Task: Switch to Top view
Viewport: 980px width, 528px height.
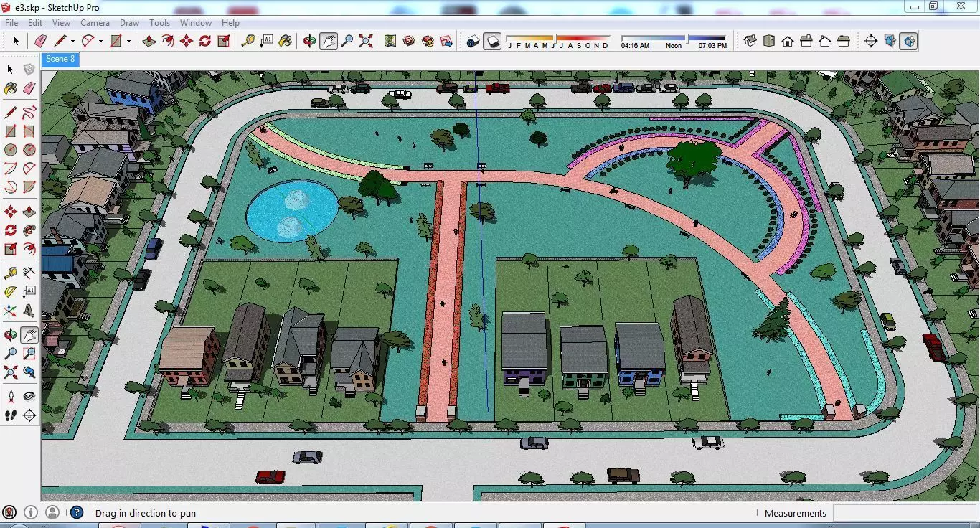Action: coord(769,41)
